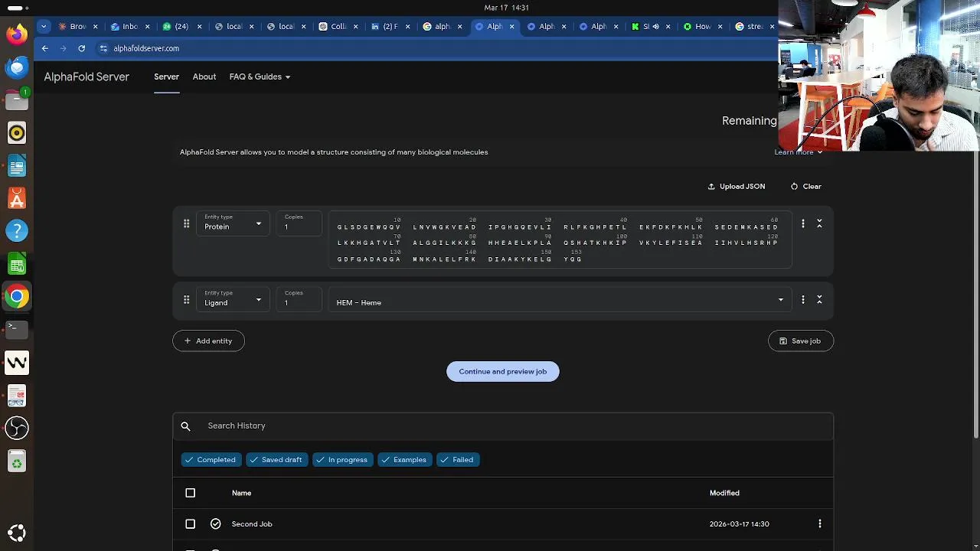Switch to the How browser tab
Screen dimensions: 980x551
click(702, 26)
